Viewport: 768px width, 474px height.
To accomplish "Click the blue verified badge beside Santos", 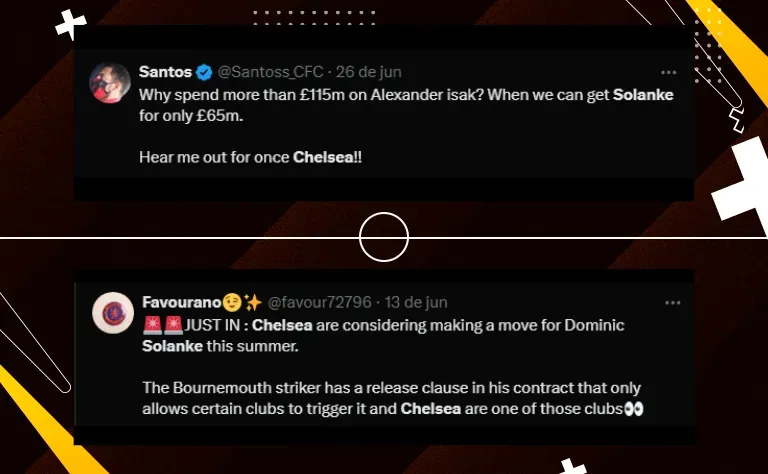I will pyautogui.click(x=204, y=72).
